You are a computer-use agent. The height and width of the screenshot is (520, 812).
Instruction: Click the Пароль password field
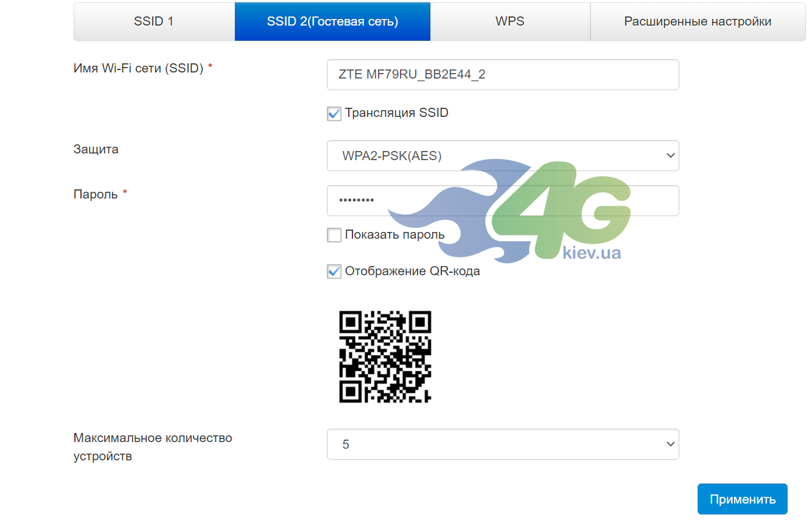(503, 200)
